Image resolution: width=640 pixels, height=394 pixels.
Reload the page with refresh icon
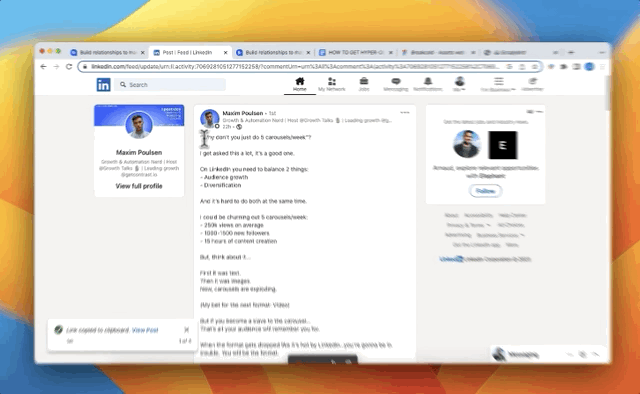pyautogui.click(x=69, y=67)
